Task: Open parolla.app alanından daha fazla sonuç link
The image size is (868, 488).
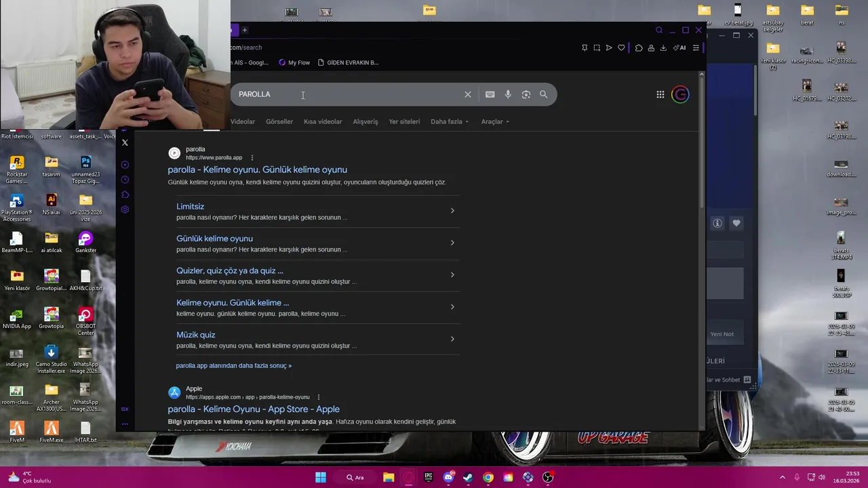Action: tap(234, 366)
